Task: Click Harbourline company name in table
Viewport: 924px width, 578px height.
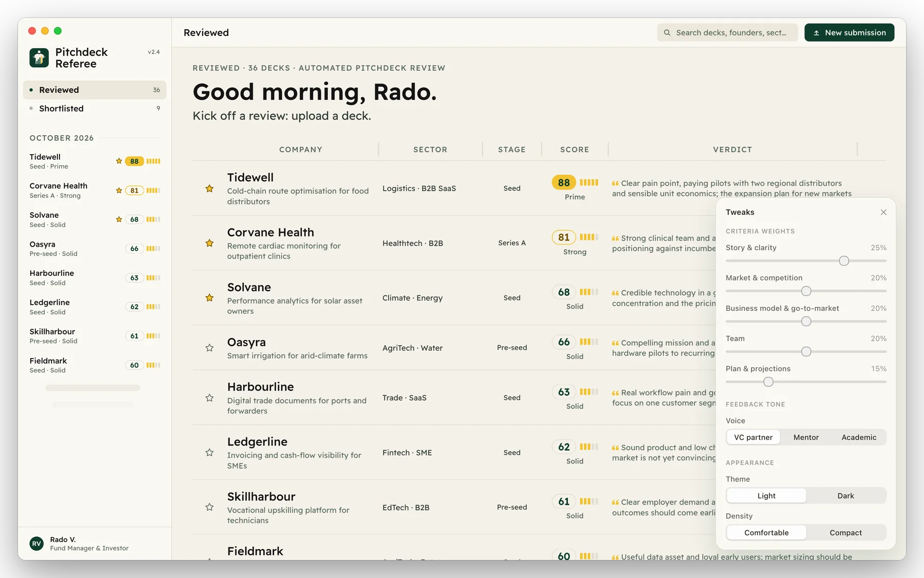Action: 260,387
